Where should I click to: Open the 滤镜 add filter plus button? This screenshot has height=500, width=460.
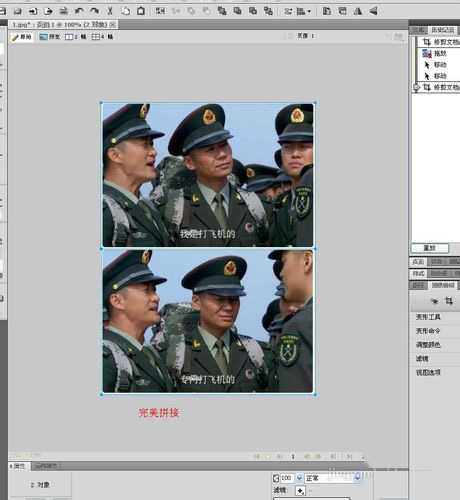tap(300, 491)
